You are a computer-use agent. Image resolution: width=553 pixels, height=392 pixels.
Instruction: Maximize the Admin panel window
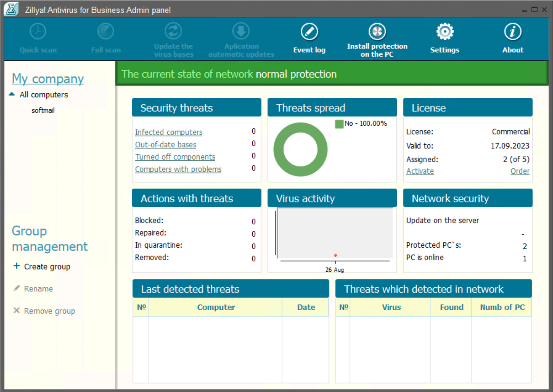534,9
